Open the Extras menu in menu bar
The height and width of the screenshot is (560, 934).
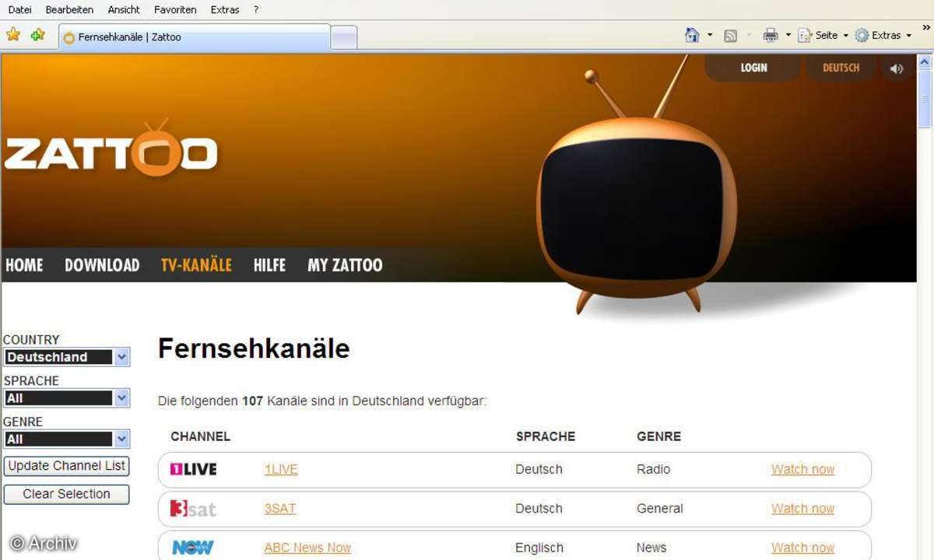225,9
